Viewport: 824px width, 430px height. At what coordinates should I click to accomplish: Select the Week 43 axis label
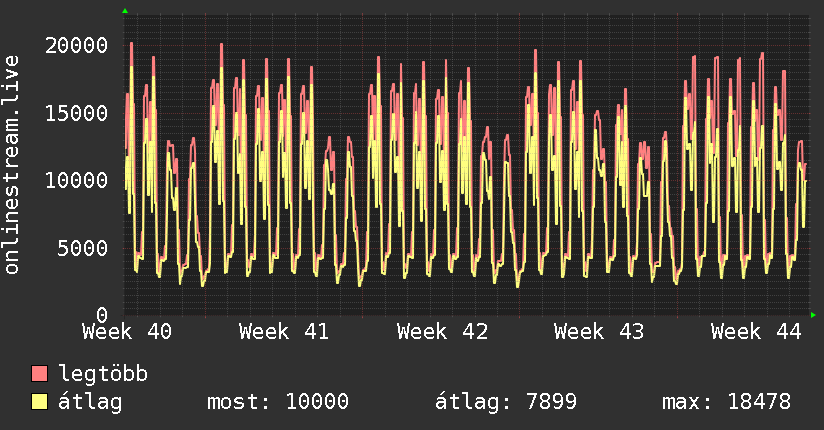pyautogui.click(x=599, y=332)
